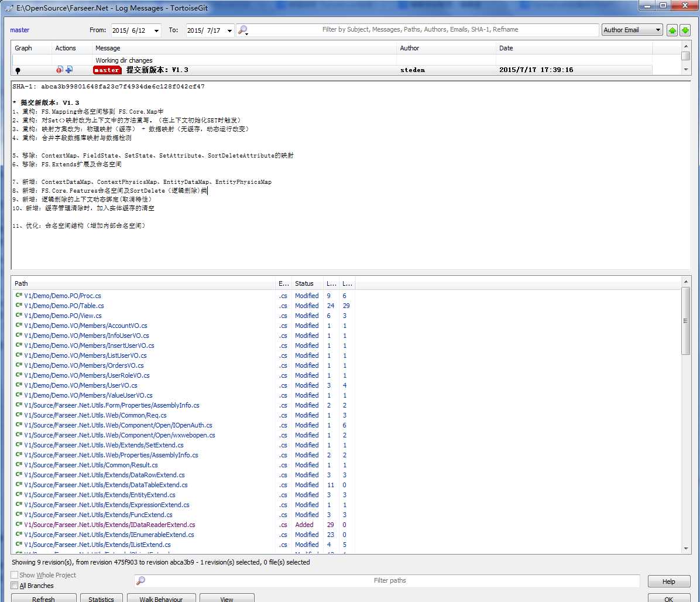Select the SetExtend.cs file path

click(x=104, y=445)
